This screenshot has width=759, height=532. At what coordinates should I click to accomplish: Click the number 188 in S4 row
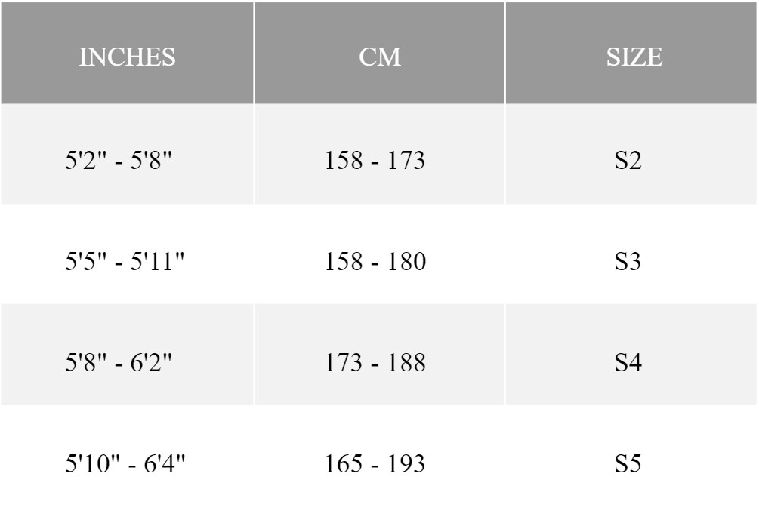[406, 362]
